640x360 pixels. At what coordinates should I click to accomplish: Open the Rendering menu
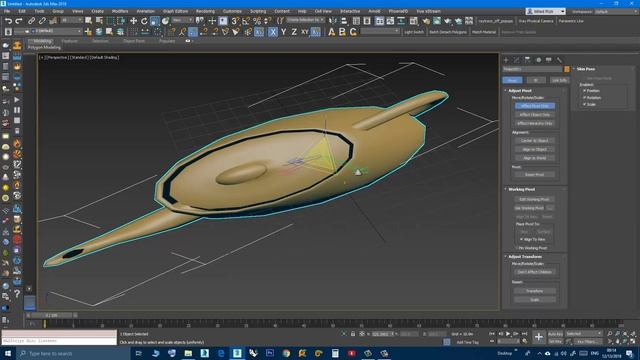click(x=205, y=11)
